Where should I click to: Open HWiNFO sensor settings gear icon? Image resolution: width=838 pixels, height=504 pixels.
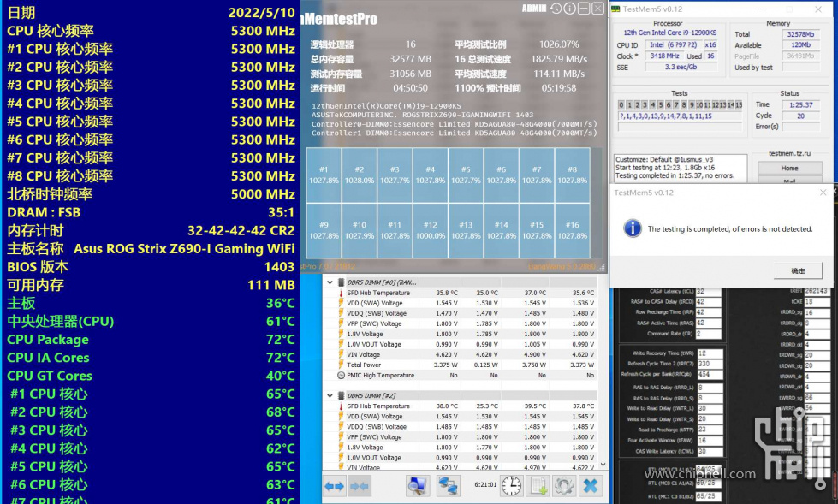pyautogui.click(x=563, y=486)
